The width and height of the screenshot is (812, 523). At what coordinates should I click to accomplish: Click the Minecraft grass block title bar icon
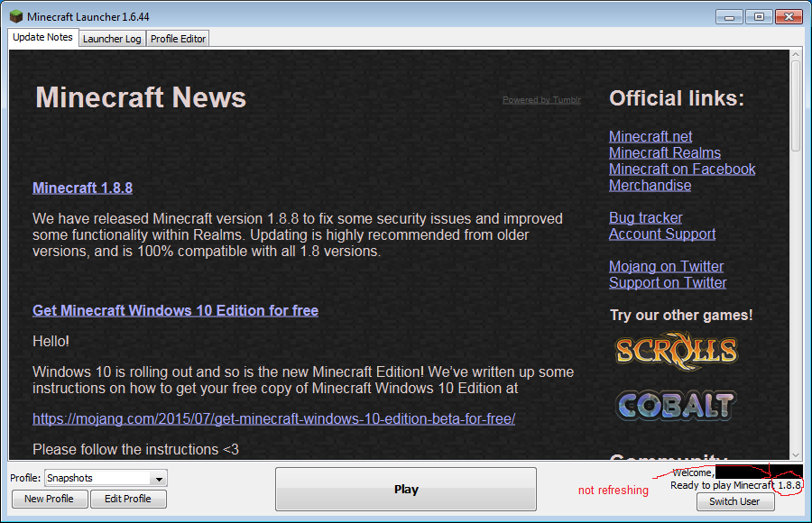(x=16, y=16)
